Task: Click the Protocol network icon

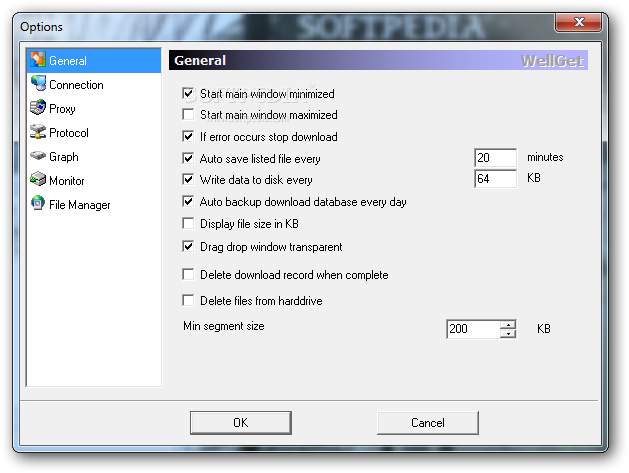Action: tap(38, 132)
